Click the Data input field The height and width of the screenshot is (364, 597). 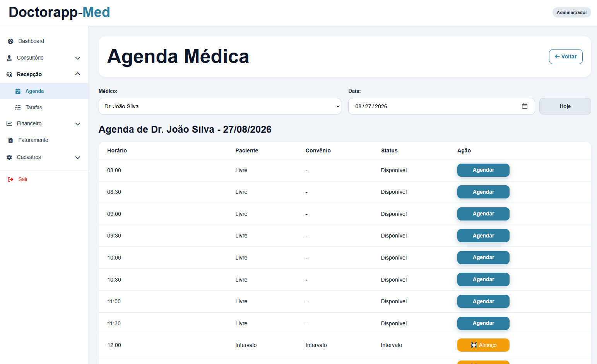click(441, 106)
